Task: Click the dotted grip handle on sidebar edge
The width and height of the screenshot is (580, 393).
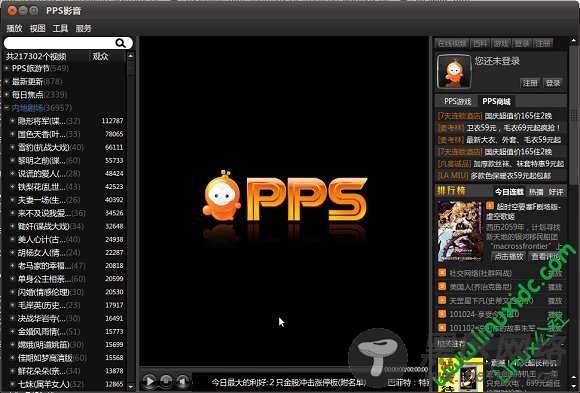Action: (x=574, y=115)
